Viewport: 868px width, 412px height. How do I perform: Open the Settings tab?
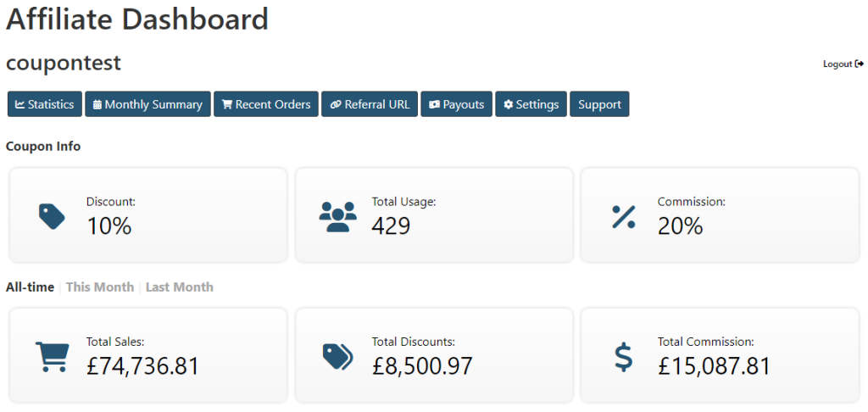[x=531, y=104]
